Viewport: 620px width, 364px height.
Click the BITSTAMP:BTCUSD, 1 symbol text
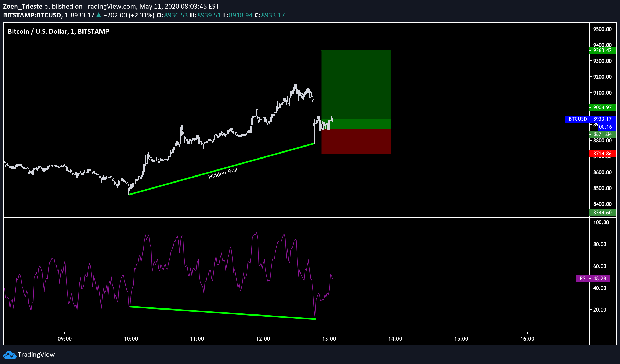(x=35, y=15)
